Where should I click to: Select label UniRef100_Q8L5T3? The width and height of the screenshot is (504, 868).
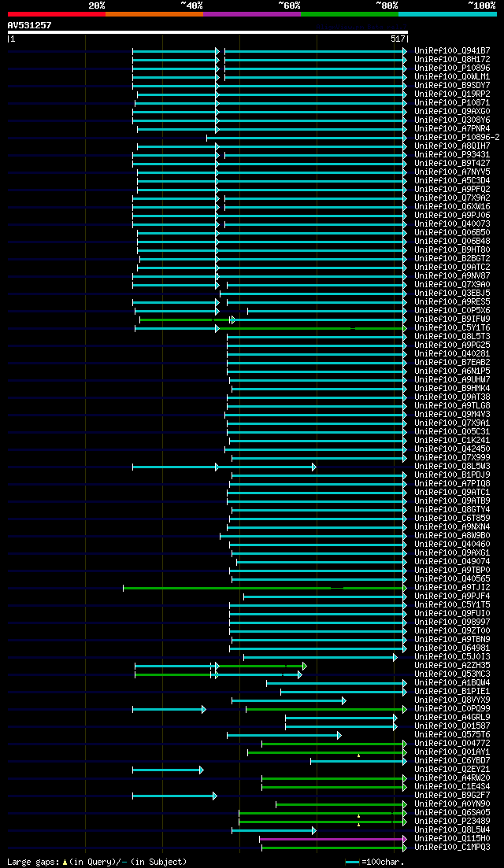tap(453, 337)
